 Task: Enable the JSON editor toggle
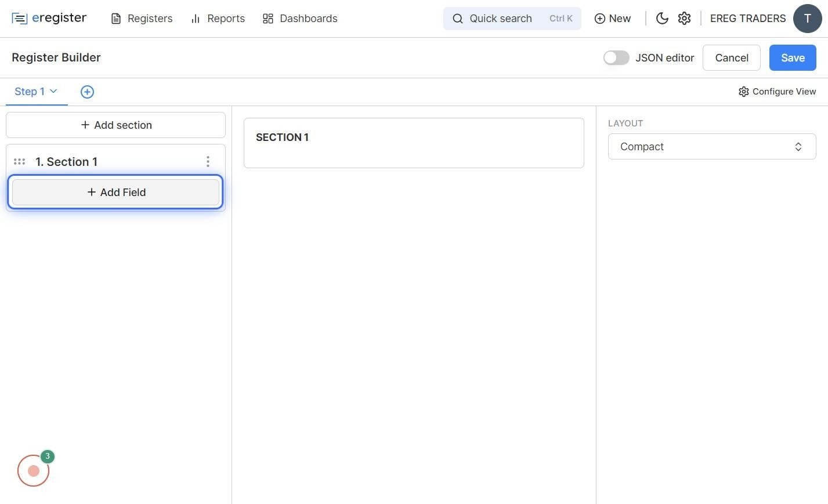pyautogui.click(x=616, y=58)
